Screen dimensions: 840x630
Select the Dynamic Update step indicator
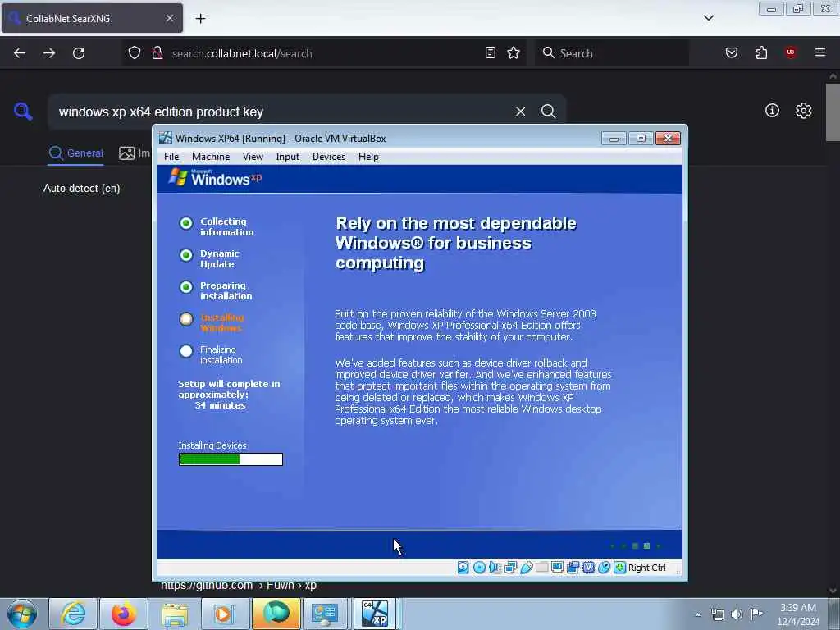(x=186, y=255)
